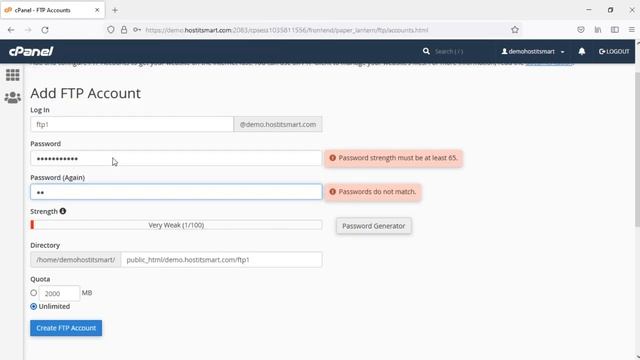Click 'Passwords do not match.' warning
This screenshot has width=640, height=360.
click(373, 192)
